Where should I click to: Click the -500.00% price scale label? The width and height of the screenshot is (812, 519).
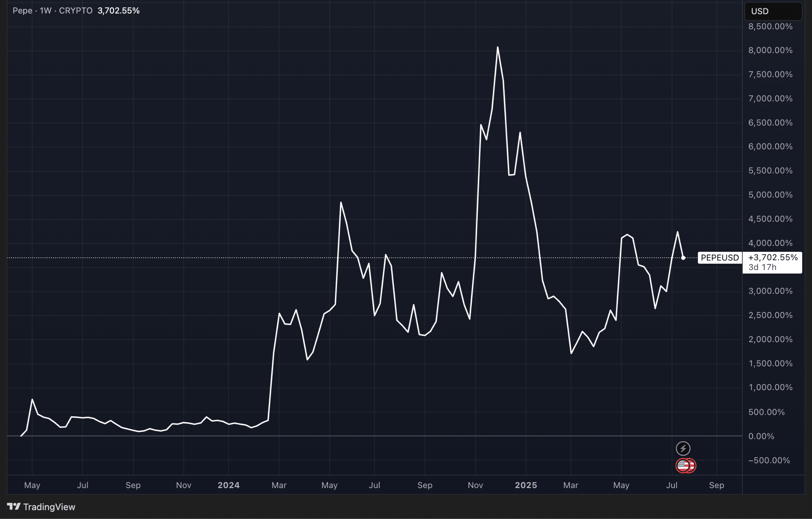pyautogui.click(x=769, y=460)
